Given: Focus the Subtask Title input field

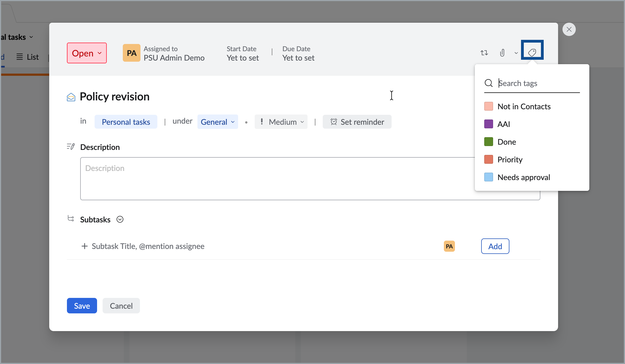Looking at the screenshot, I should 148,246.
